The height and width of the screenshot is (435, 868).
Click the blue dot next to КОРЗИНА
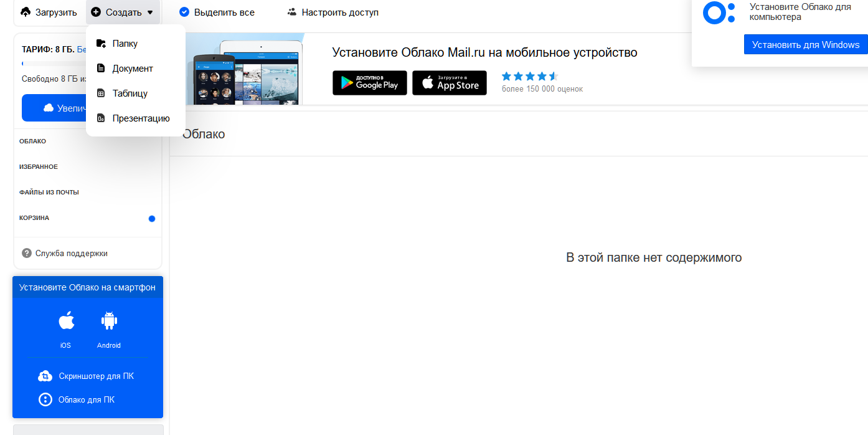(152, 219)
